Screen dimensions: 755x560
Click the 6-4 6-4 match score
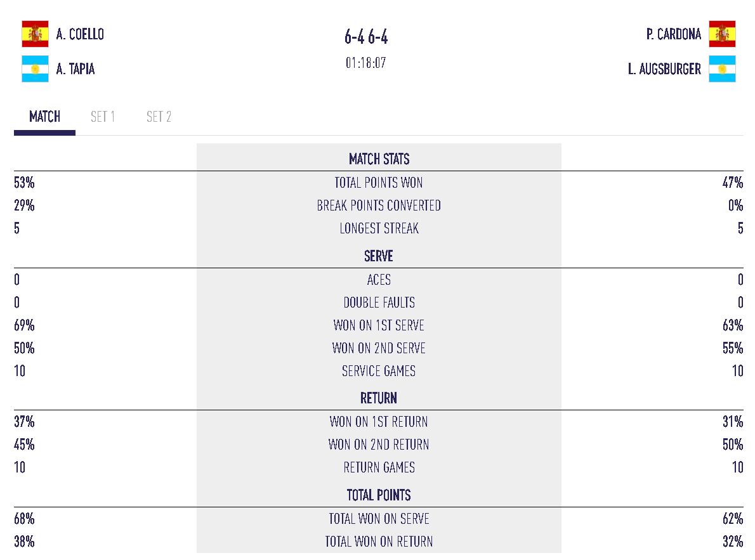click(366, 37)
